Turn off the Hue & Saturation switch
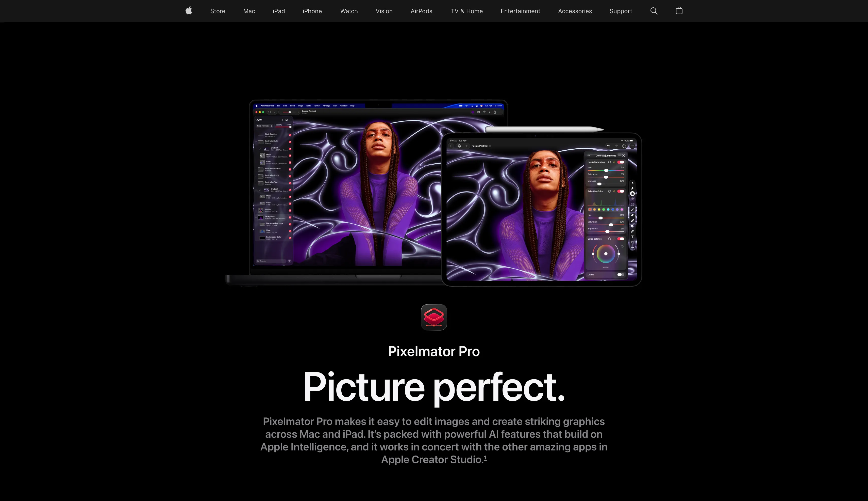The height and width of the screenshot is (501, 868). (621, 162)
